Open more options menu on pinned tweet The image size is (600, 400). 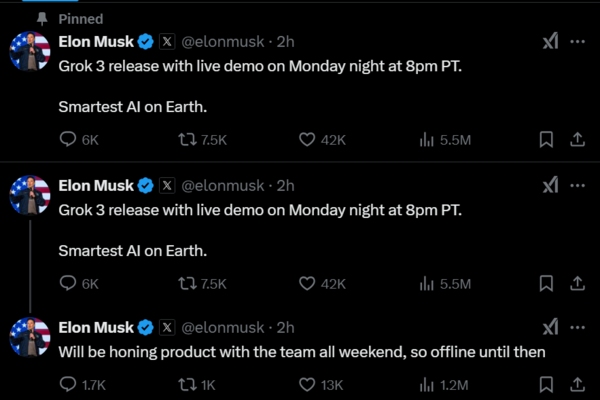coord(577,42)
